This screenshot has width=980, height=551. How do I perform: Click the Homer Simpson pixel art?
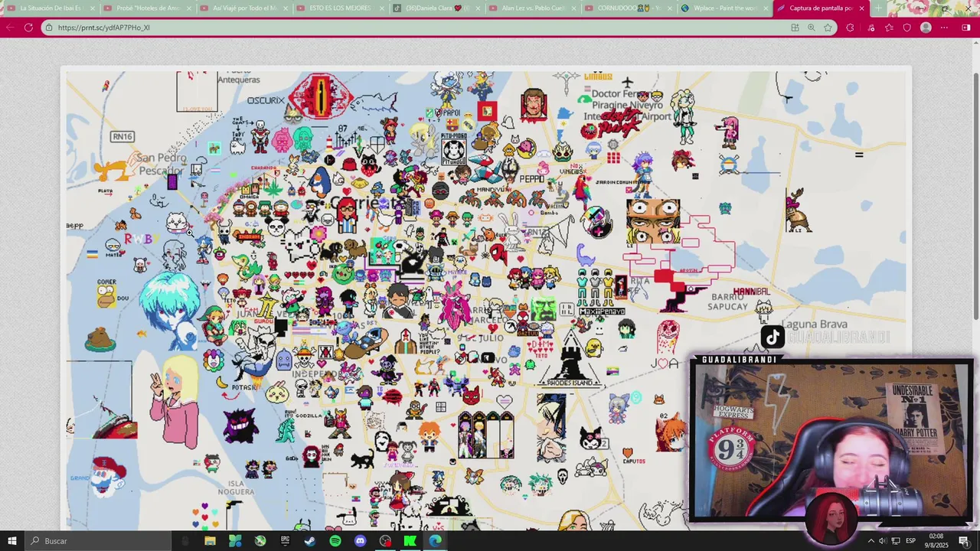coord(106,292)
